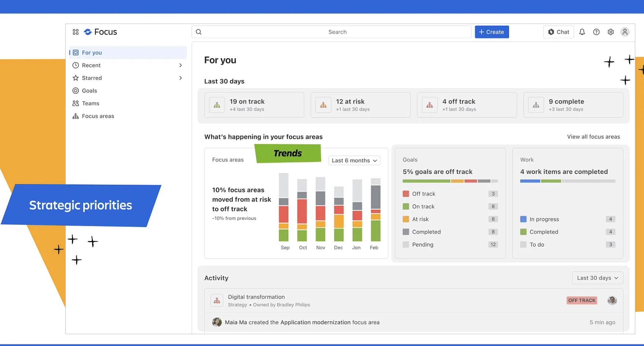
Task: Open the user profile avatar icon
Action: (x=625, y=32)
